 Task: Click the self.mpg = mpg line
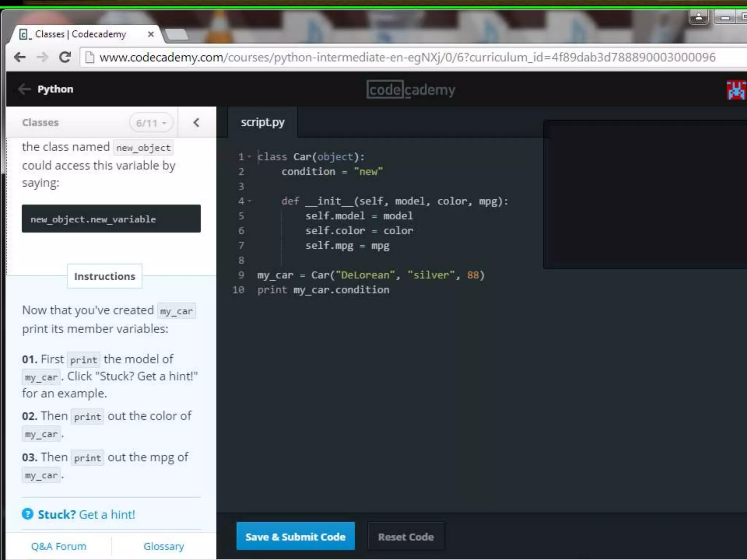click(347, 246)
